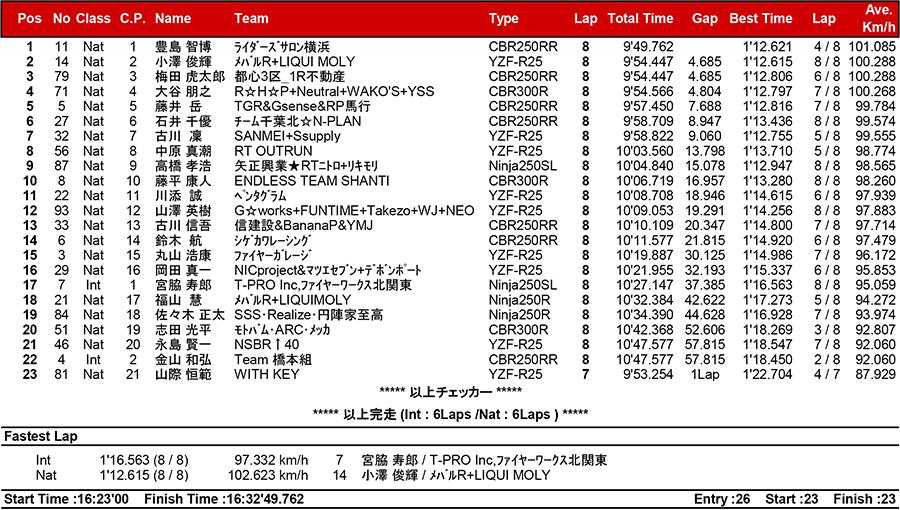Image resolution: width=900 pixels, height=510 pixels.
Task: Click the 1Lap gap value
Action: (x=707, y=375)
